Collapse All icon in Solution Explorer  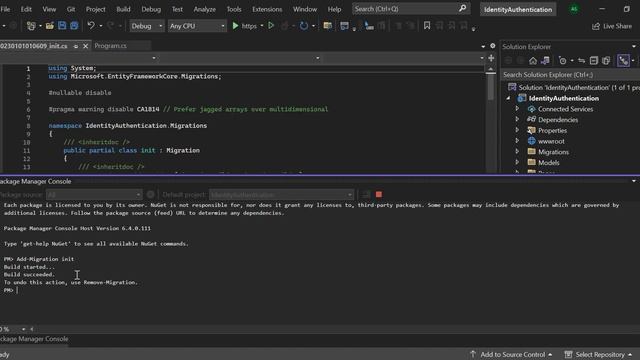pos(594,61)
